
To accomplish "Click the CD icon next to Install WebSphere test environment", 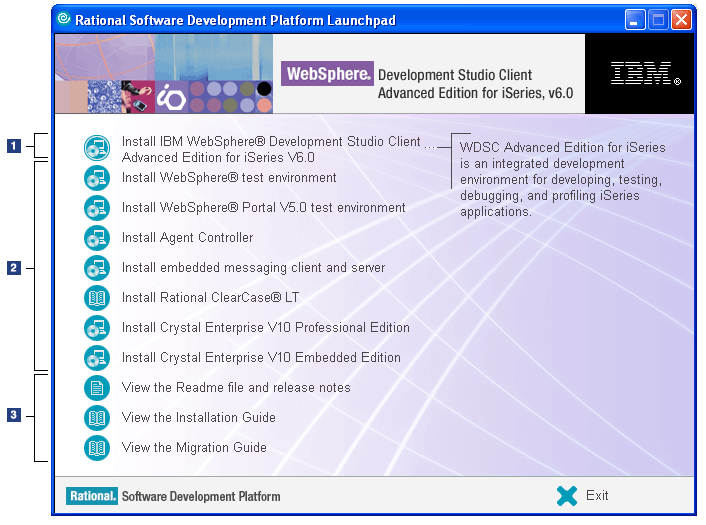I will (97, 178).
